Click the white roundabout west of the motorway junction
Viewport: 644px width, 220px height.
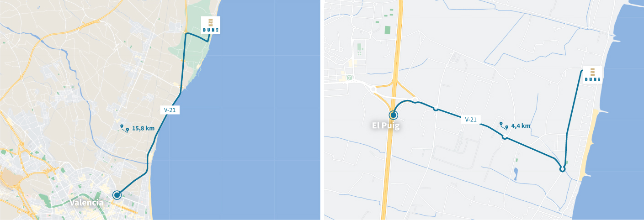373,89
